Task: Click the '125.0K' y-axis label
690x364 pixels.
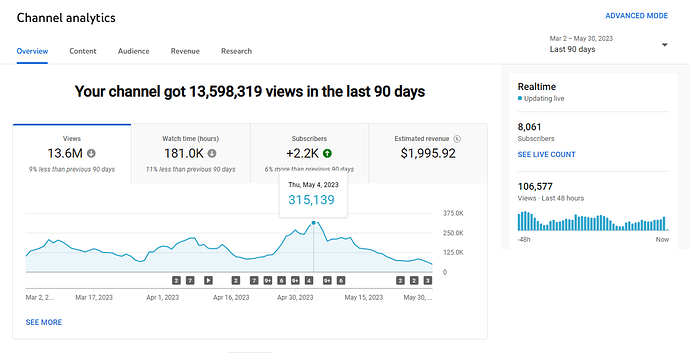Action: 453,253
